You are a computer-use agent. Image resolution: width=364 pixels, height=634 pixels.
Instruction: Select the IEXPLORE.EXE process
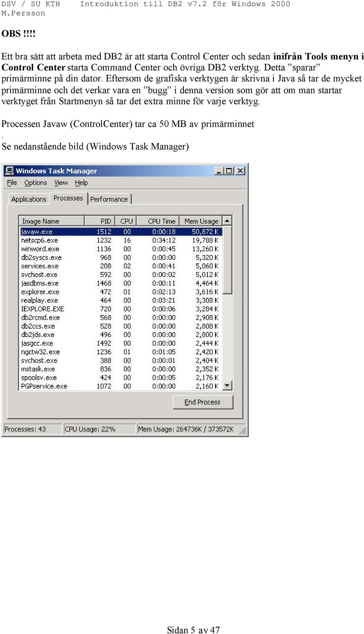click(x=121, y=309)
